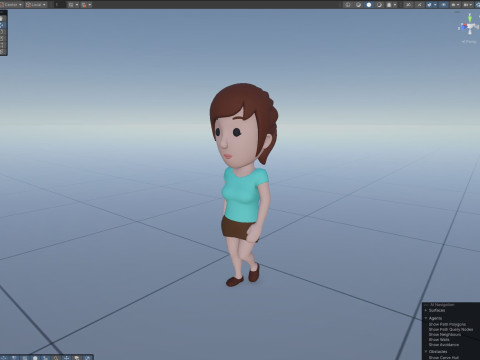Screen dimensions: 480x360
Task: Open the Local handle rotation dropdown
Action: click(x=36, y=5)
